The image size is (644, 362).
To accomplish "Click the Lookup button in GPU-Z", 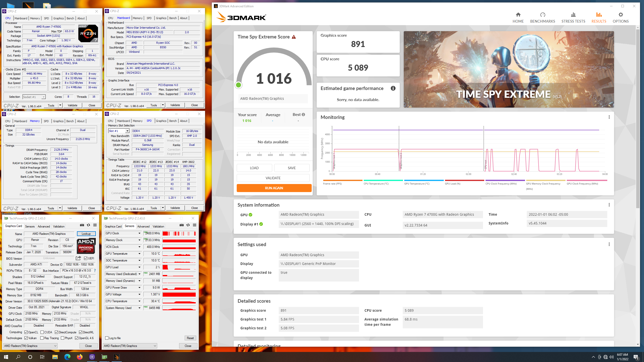I will tap(86, 234).
